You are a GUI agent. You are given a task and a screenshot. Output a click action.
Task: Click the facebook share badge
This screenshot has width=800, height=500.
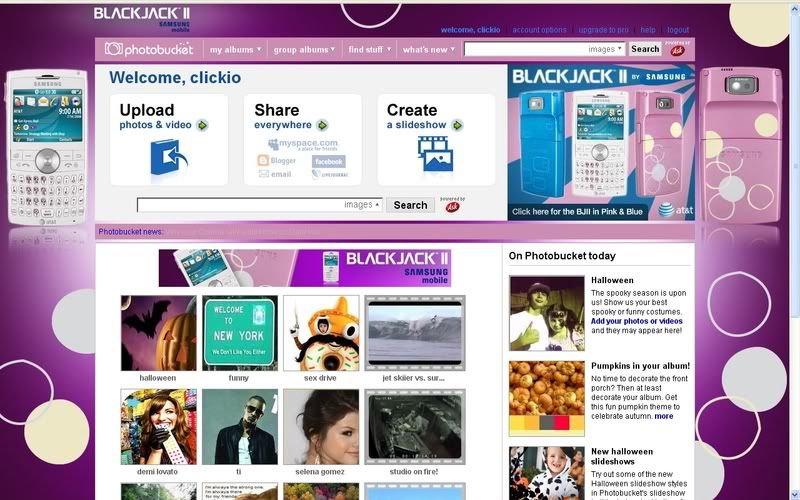[329, 162]
